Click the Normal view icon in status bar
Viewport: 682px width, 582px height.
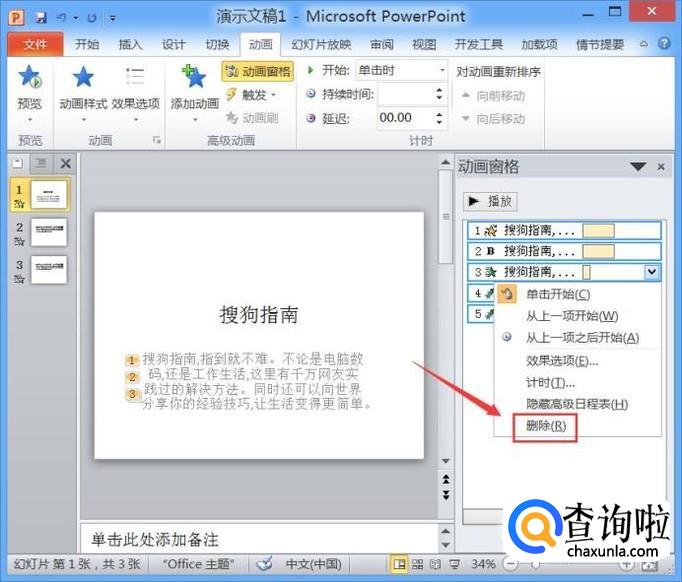click(x=399, y=564)
